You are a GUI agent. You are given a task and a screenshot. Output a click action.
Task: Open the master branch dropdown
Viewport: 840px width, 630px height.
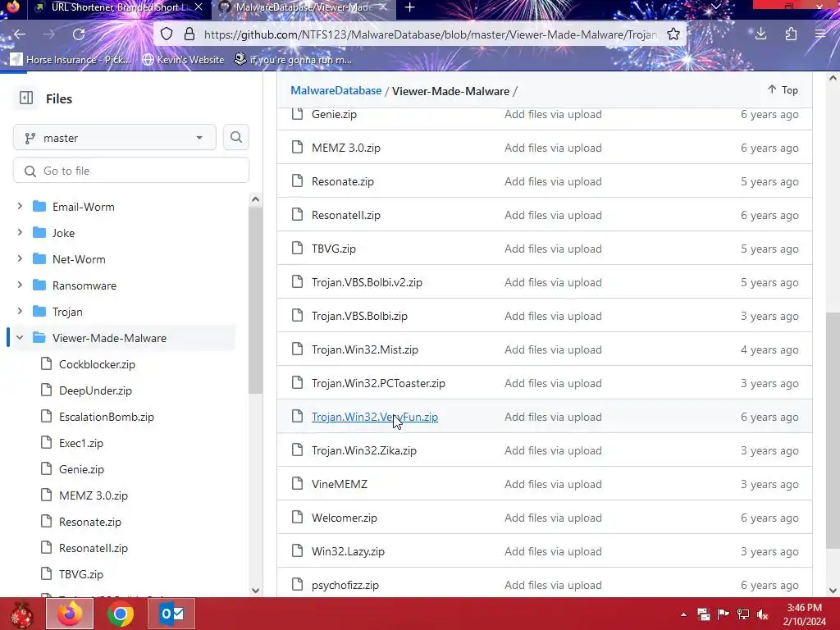(115, 138)
